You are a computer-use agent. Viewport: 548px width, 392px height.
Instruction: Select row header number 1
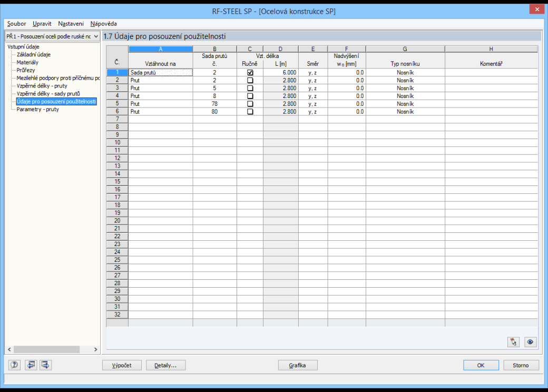(117, 72)
